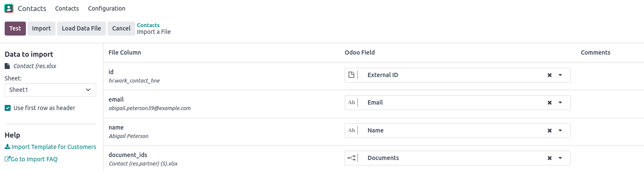Viewport: 644px width, 171px height.
Task: Open the Configuration menu
Action: click(106, 8)
